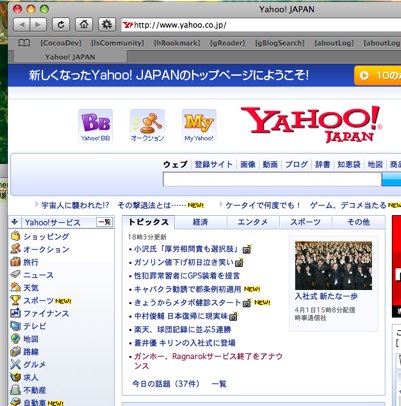Viewport: 401px width, 406px height.
Task: Choose the 辞書 search category
Action: pos(322,164)
